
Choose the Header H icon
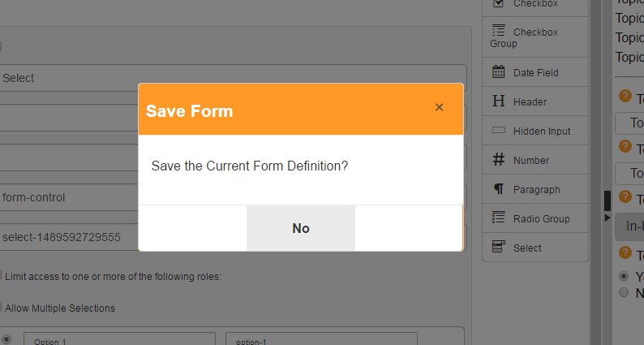click(x=498, y=101)
